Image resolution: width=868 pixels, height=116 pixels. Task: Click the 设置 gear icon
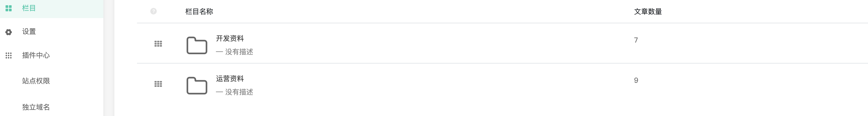pyautogui.click(x=9, y=32)
